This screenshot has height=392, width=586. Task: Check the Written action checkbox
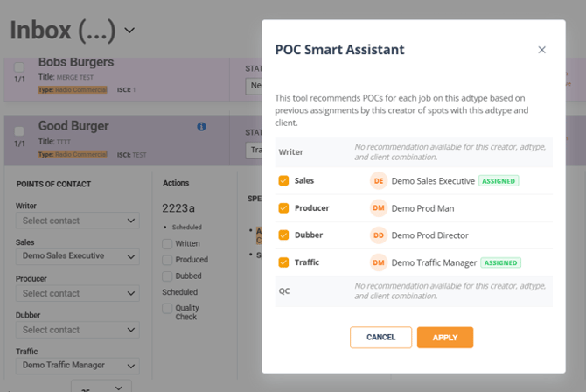pos(167,244)
